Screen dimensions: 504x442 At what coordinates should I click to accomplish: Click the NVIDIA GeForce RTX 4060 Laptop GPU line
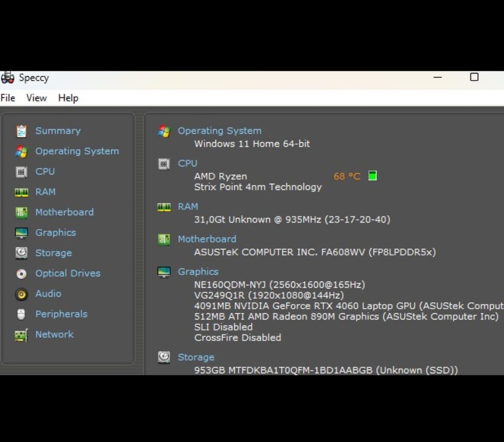click(x=349, y=306)
